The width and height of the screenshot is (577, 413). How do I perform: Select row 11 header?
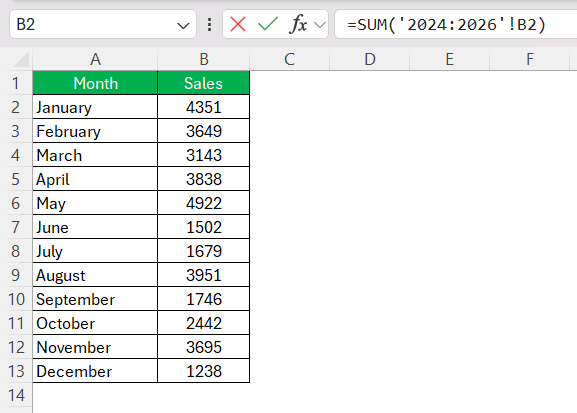[15, 323]
